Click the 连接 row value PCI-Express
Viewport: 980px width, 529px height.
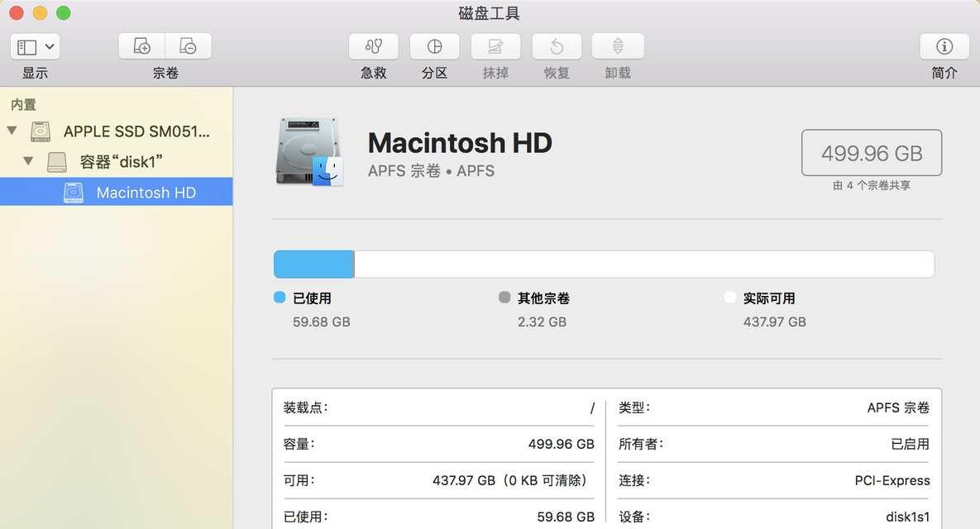[892, 480]
